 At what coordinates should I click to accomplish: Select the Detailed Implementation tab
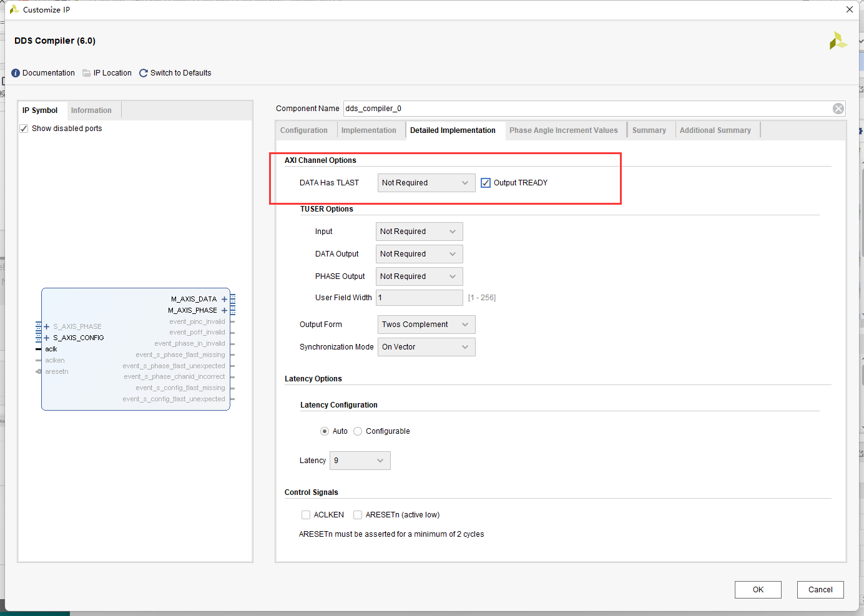coord(453,130)
